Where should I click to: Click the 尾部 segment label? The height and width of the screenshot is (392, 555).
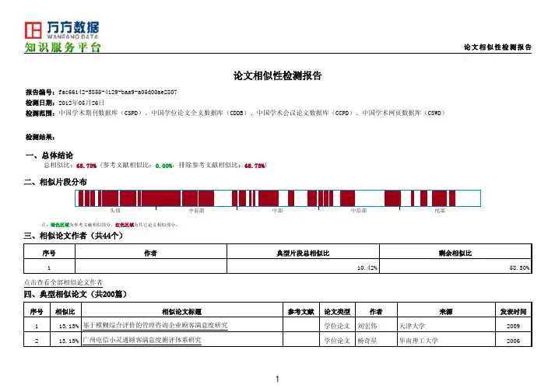[x=440, y=210]
